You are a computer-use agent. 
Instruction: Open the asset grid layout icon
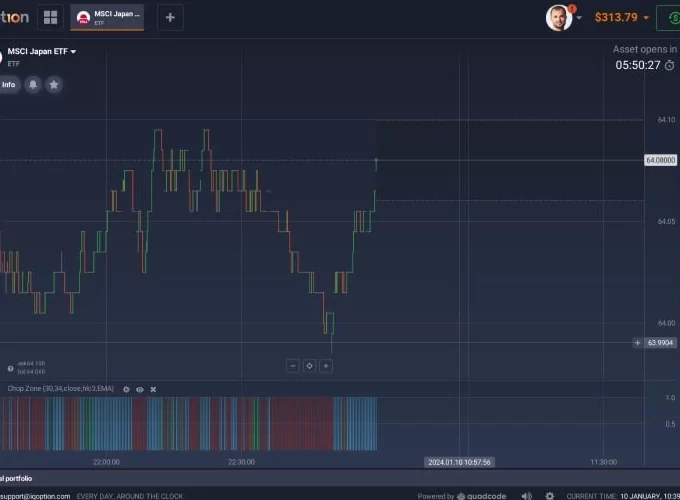coord(50,17)
